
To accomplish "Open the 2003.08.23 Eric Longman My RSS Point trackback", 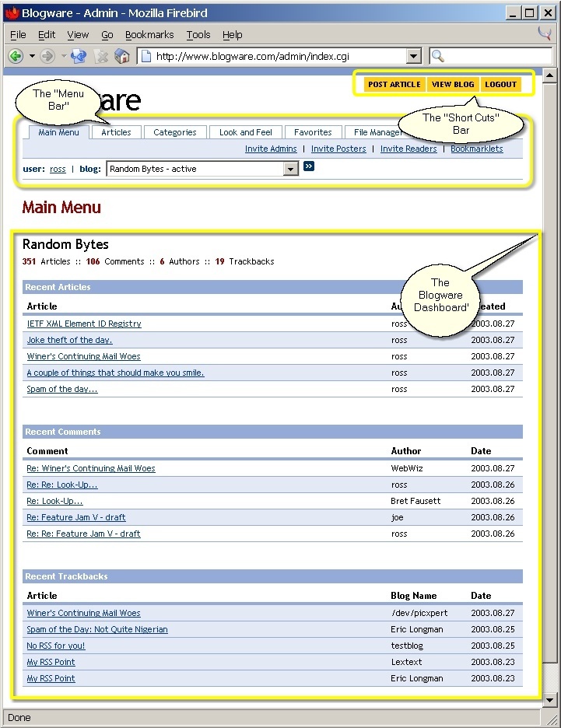I will click(x=51, y=678).
